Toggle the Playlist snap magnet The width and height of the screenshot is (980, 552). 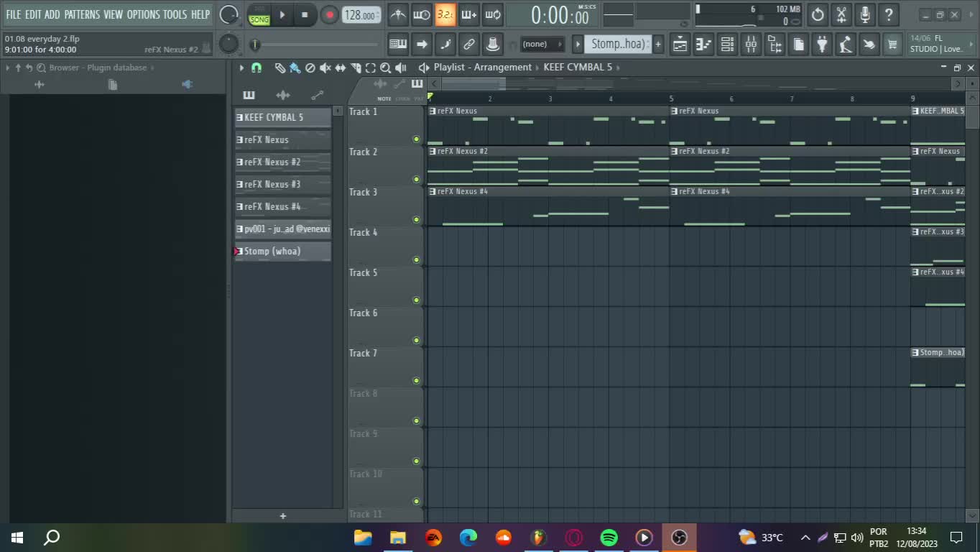click(256, 68)
